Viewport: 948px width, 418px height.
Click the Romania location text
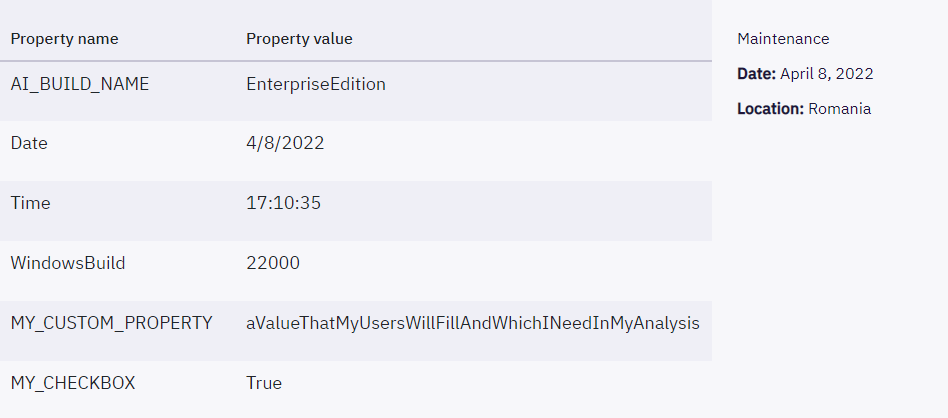point(839,109)
